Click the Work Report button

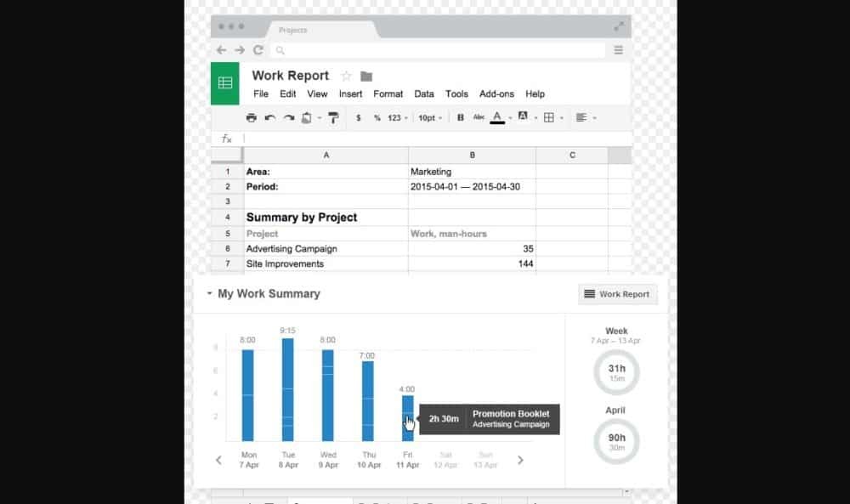pyautogui.click(x=617, y=294)
